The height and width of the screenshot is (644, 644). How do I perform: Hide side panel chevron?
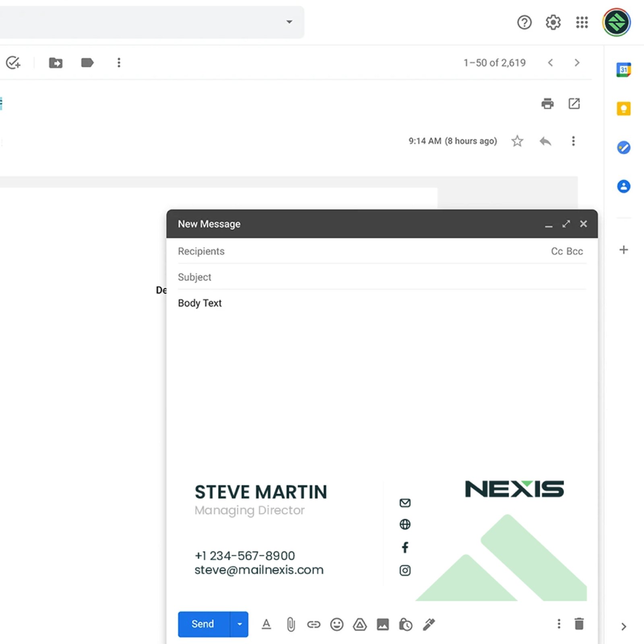coord(623,627)
